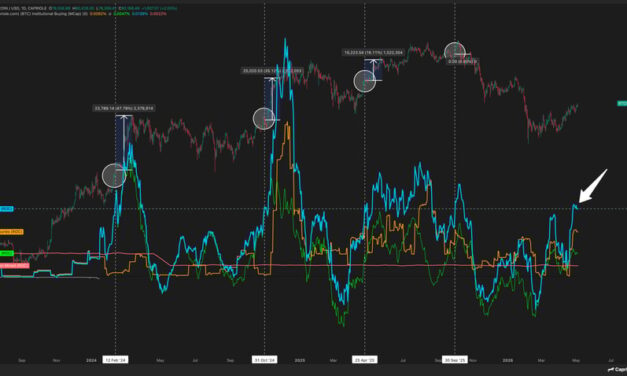Select the 47.79% price measurement label
Image resolution: width=627 pixels, height=376 pixels.
pyautogui.click(x=124, y=108)
